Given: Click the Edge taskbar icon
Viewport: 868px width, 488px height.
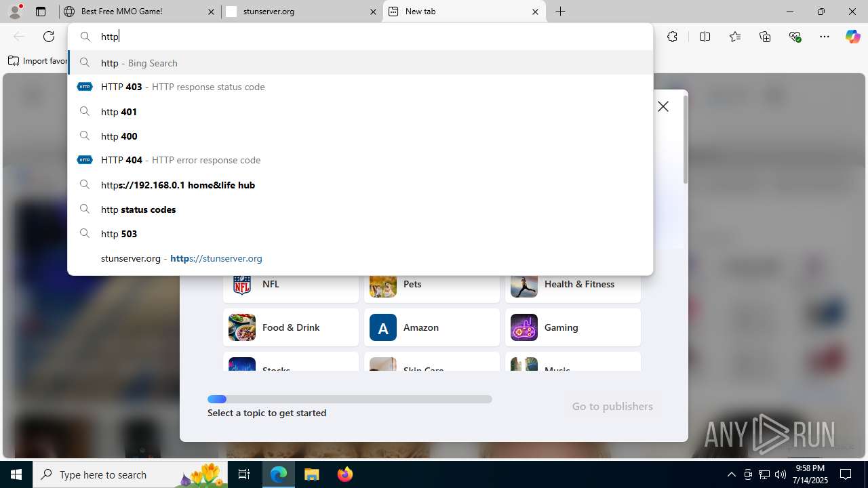Looking at the screenshot, I should [279, 474].
